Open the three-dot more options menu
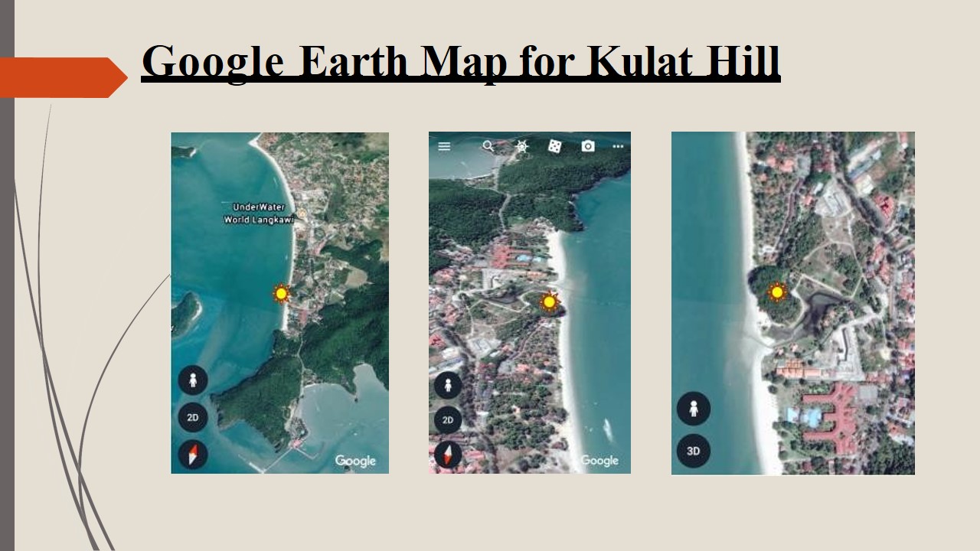This screenshot has height=551, width=980. (x=618, y=146)
